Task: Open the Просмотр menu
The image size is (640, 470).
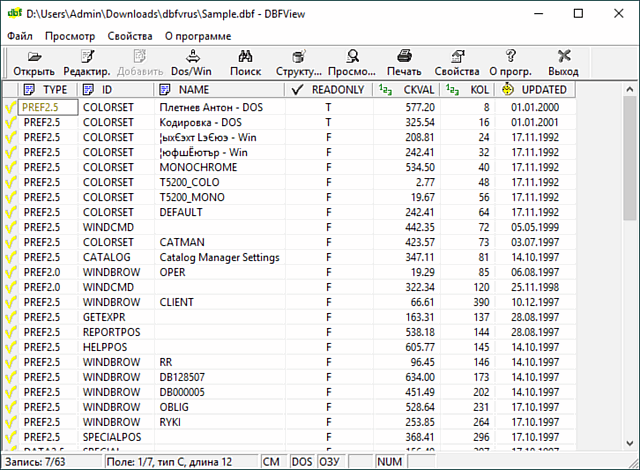Action: click(70, 35)
